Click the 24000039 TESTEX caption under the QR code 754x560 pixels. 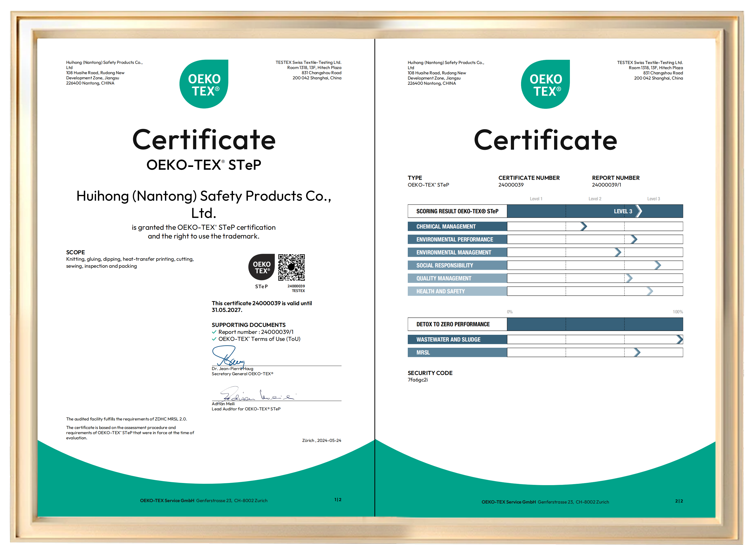[x=296, y=288]
